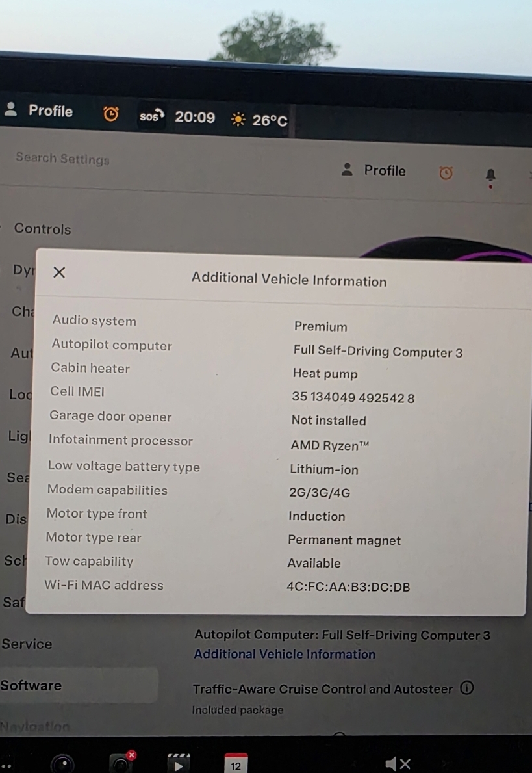Close the Additional Vehicle Information dialog
The image size is (532, 773).
(x=59, y=272)
